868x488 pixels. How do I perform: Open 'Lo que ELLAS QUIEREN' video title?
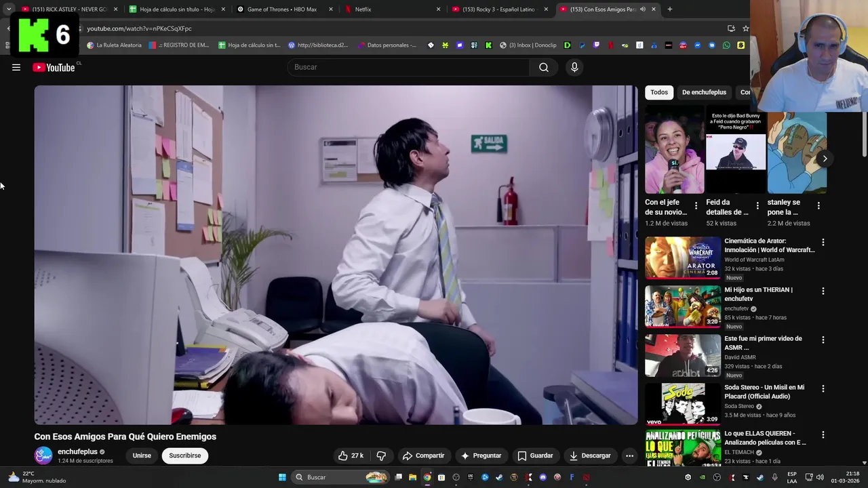coord(766,438)
